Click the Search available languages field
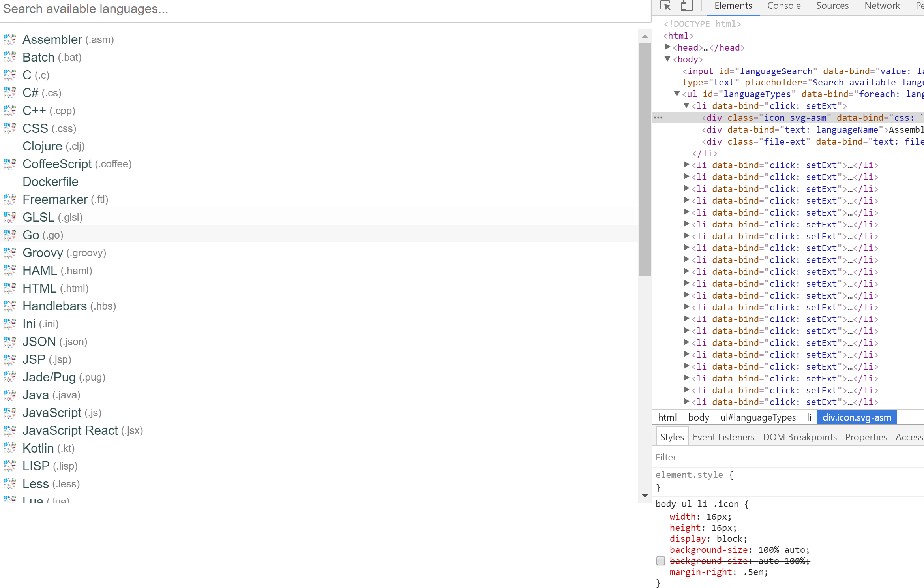Screen dimensions: 924x588 316,9
